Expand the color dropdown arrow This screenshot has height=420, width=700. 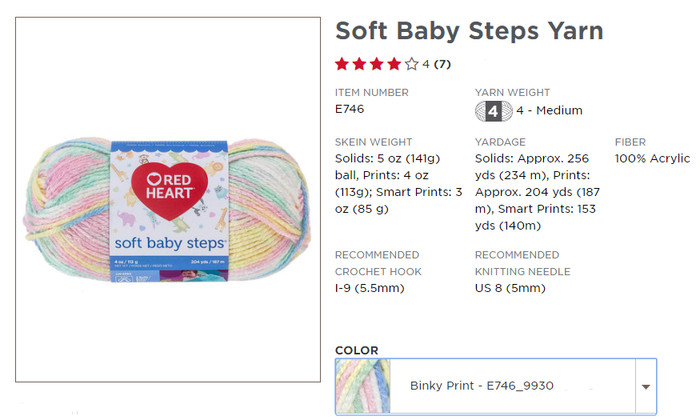(646, 387)
